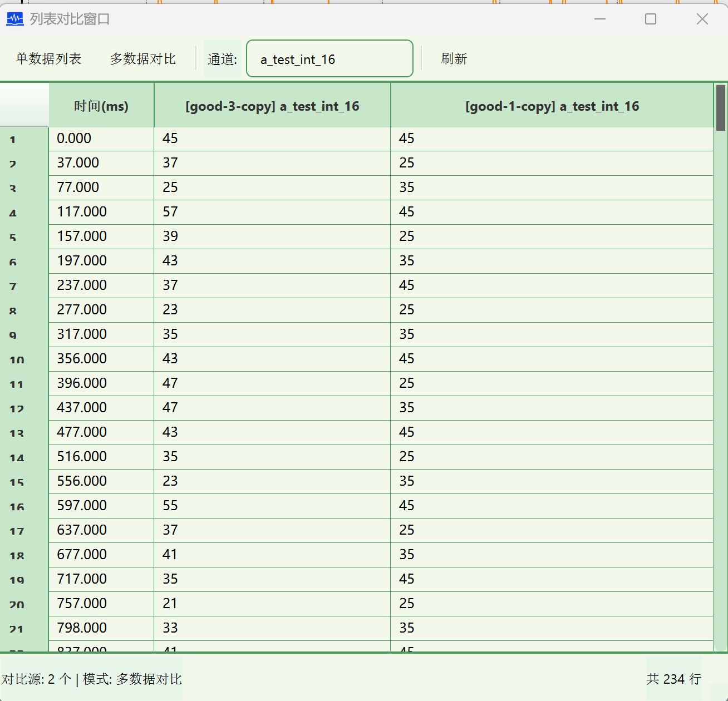
Task: Select good-3-copy value 39 in the 157.000 row
Action: pyautogui.click(x=272, y=236)
